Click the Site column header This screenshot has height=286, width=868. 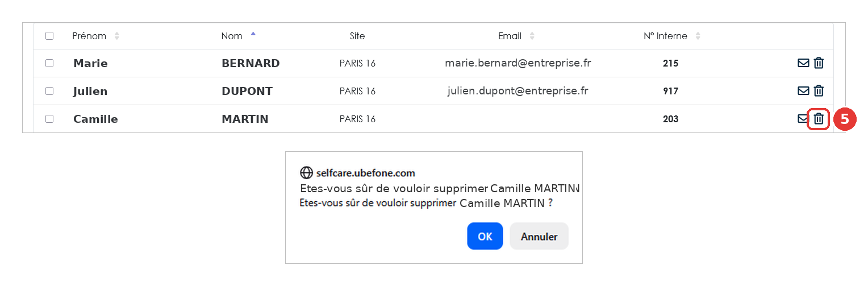357,36
